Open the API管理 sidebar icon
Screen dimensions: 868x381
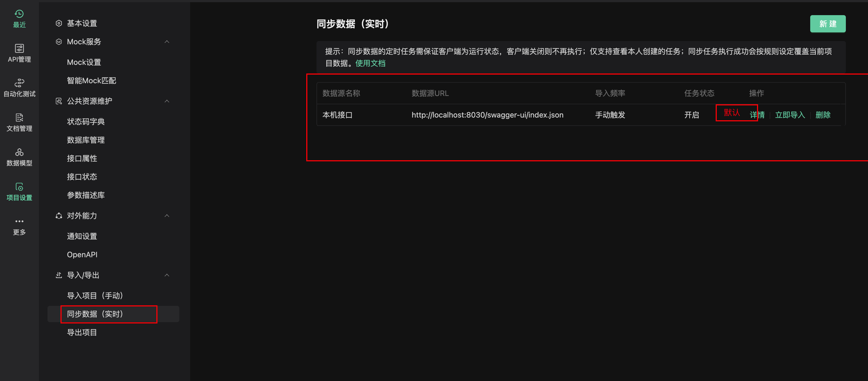19,48
